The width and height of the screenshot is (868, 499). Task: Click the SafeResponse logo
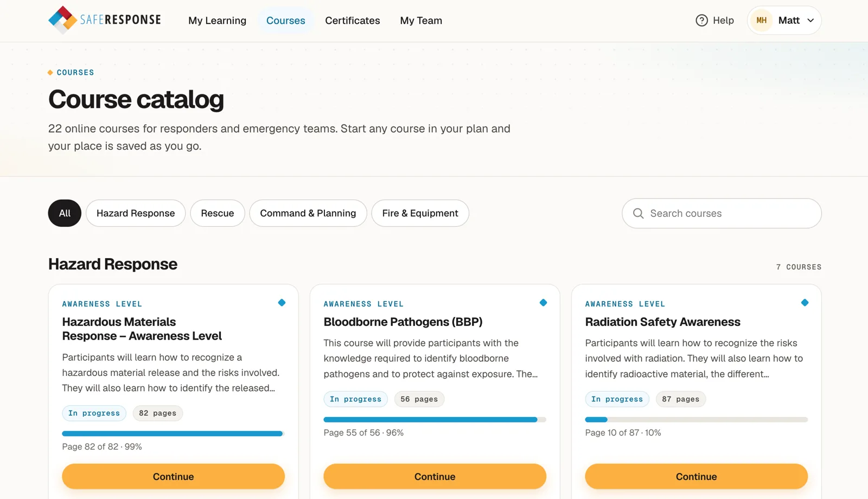(x=105, y=20)
